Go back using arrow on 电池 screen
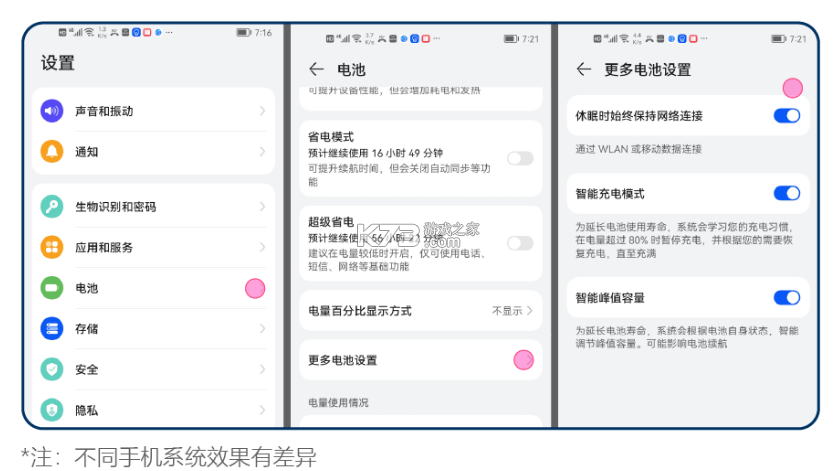The width and height of the screenshot is (838, 471). [x=316, y=70]
